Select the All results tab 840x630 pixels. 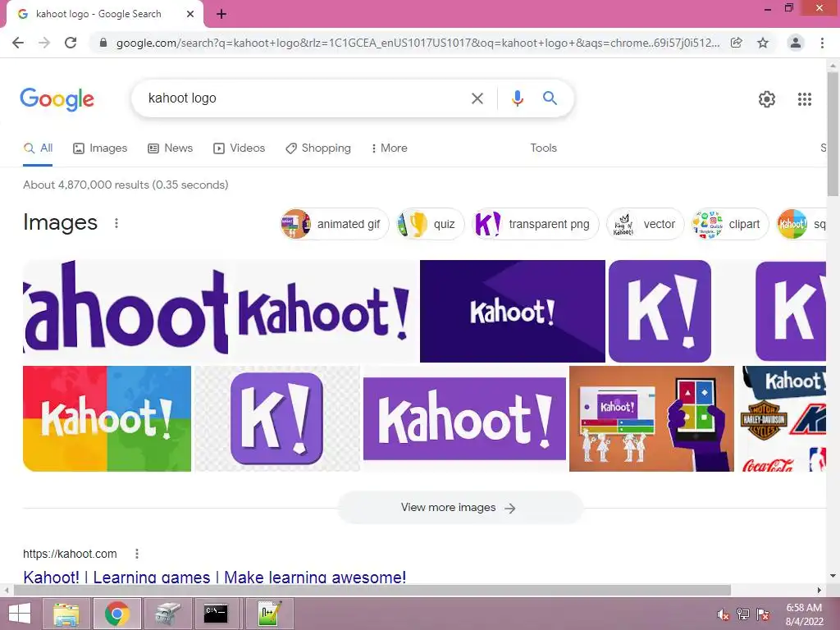tap(38, 148)
